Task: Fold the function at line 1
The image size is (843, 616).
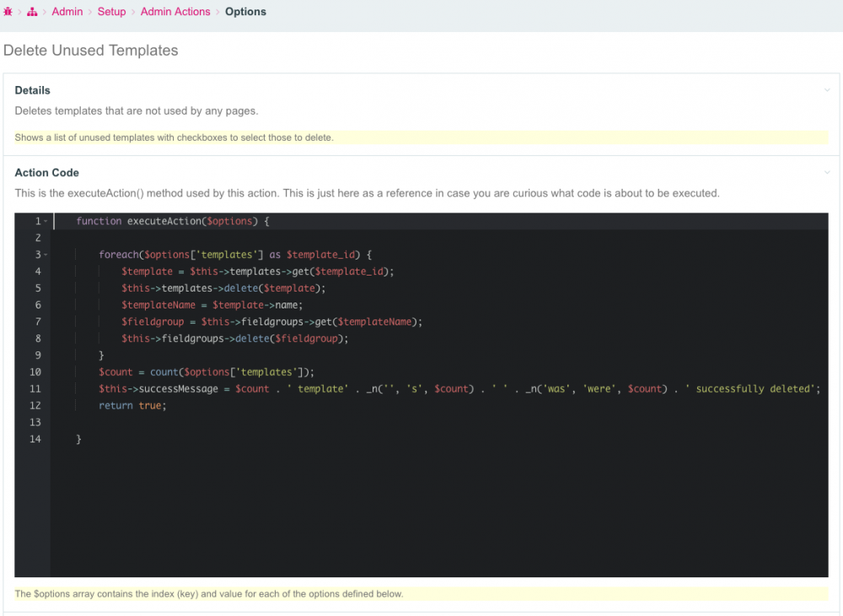Action: 46,222
